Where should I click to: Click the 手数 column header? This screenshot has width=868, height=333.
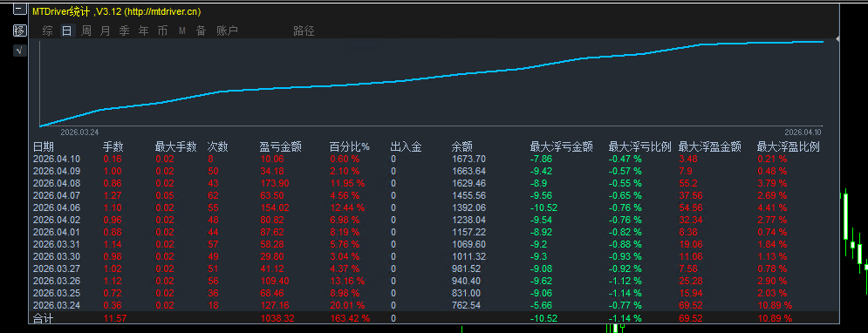(x=113, y=146)
